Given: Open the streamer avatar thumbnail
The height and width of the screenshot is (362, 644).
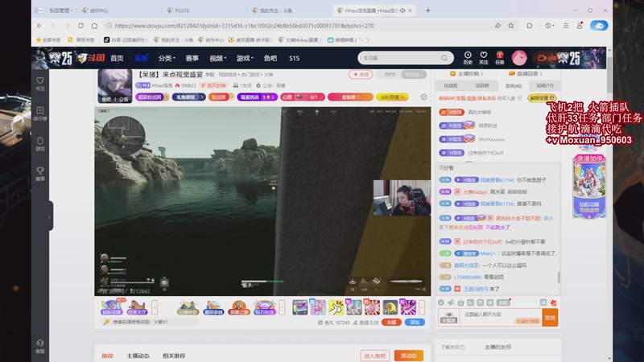Looking at the screenshot, I should click(114, 85).
